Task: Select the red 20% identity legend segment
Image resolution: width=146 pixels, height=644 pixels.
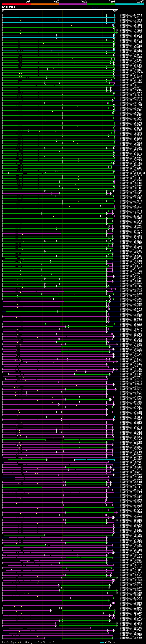Action: (16, 4)
